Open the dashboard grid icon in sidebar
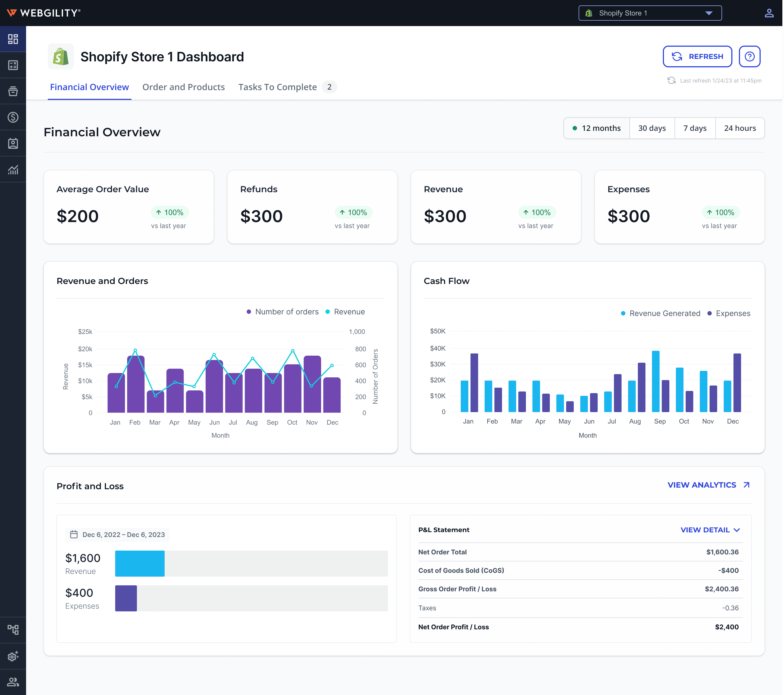784x695 pixels. (13, 39)
